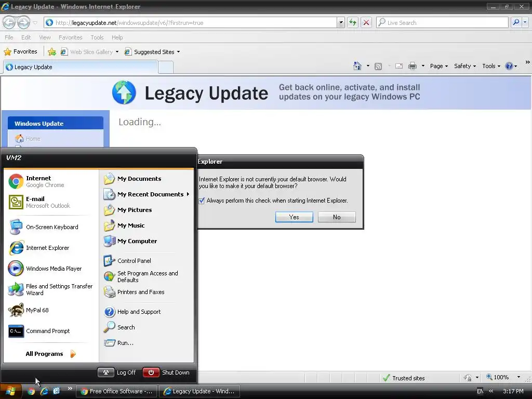Screen dimensions: 532x399
Task: Click Log Off button
Action: [117, 373]
